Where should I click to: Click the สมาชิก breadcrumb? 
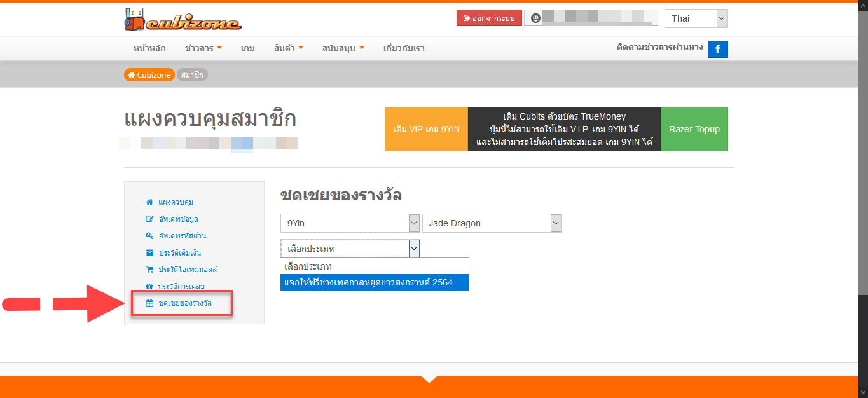click(x=192, y=75)
